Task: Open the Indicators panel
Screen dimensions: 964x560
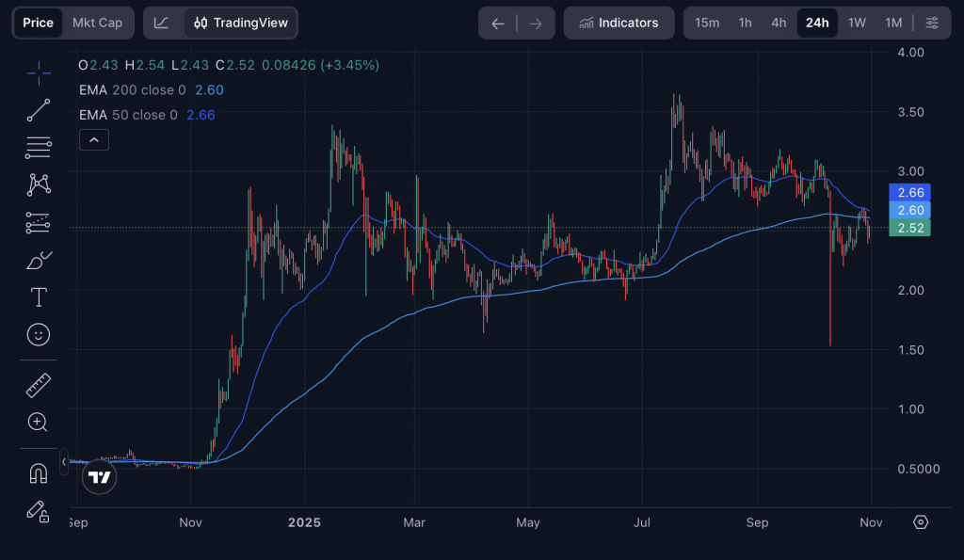Action: click(619, 23)
